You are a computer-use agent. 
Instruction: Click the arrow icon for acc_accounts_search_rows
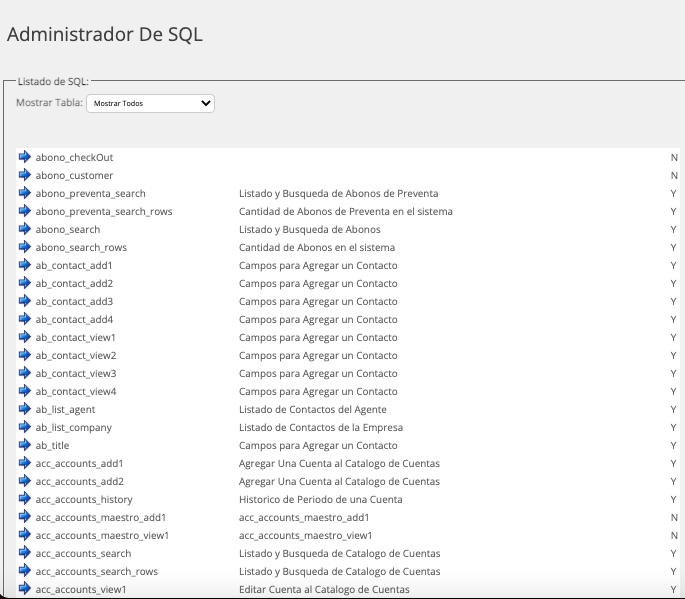pyautogui.click(x=25, y=571)
